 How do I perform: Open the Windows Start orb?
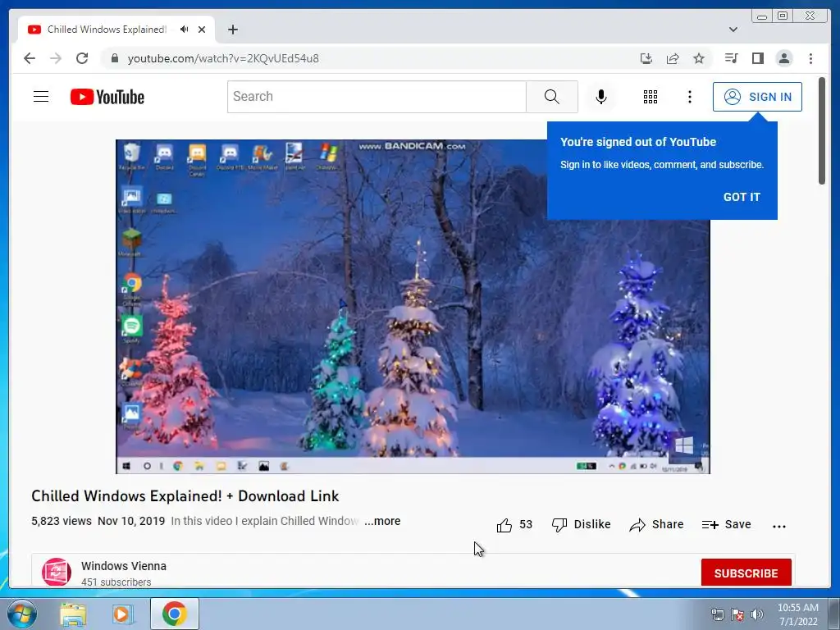tap(21, 614)
